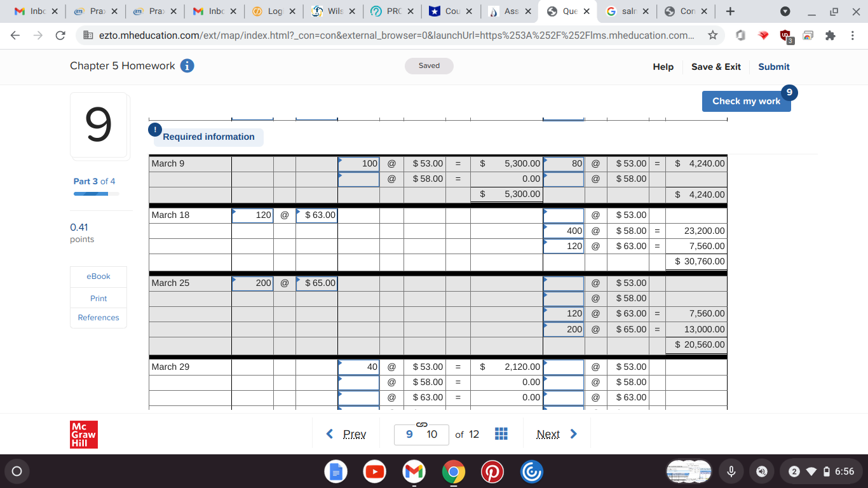Switch to the Log browser tab

[275, 11]
